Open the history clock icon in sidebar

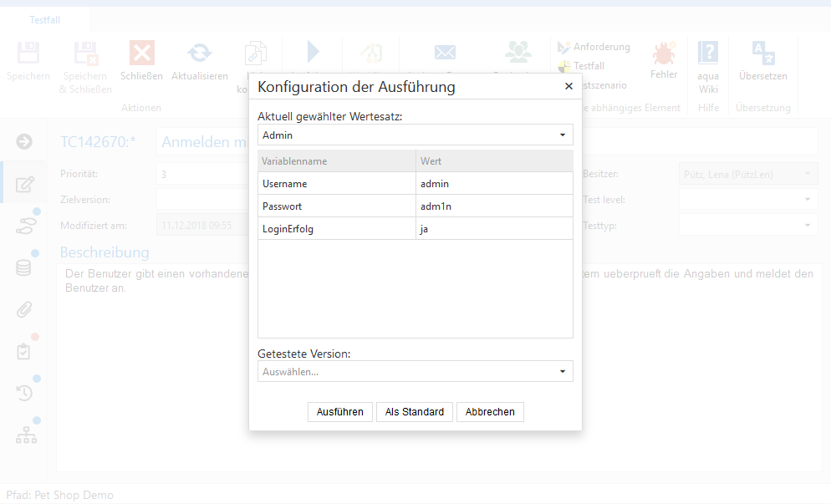click(x=24, y=392)
